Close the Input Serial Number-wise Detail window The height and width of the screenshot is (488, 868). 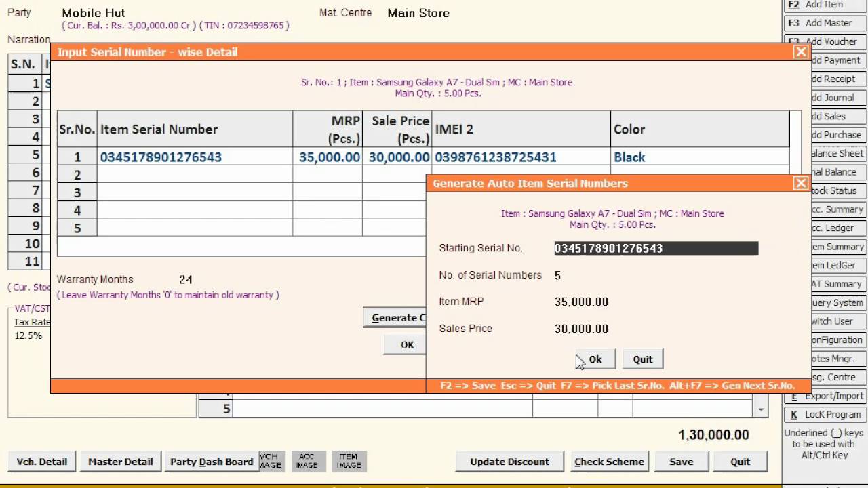801,52
